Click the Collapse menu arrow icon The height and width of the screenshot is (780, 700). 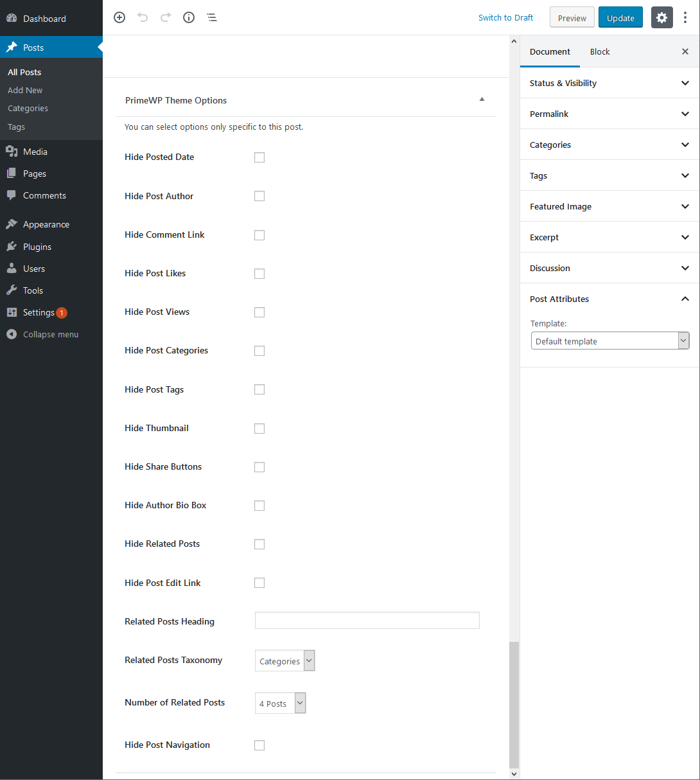12,334
